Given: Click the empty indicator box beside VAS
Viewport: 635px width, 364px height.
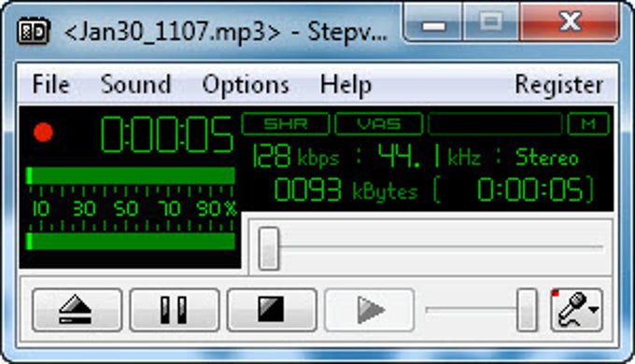Looking at the screenshot, I should point(495,124).
